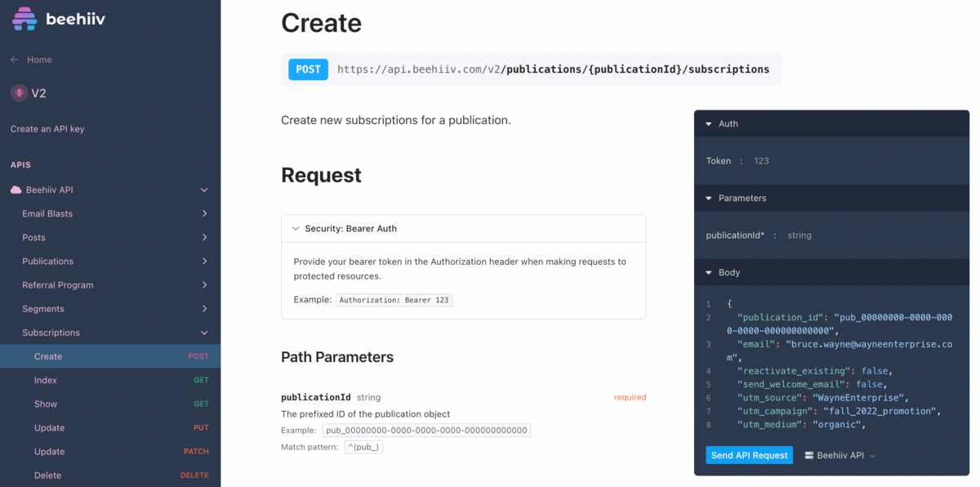Click the cloud icon beside Beehiiv API
The width and height of the screenshot is (980, 487).
[x=16, y=190]
